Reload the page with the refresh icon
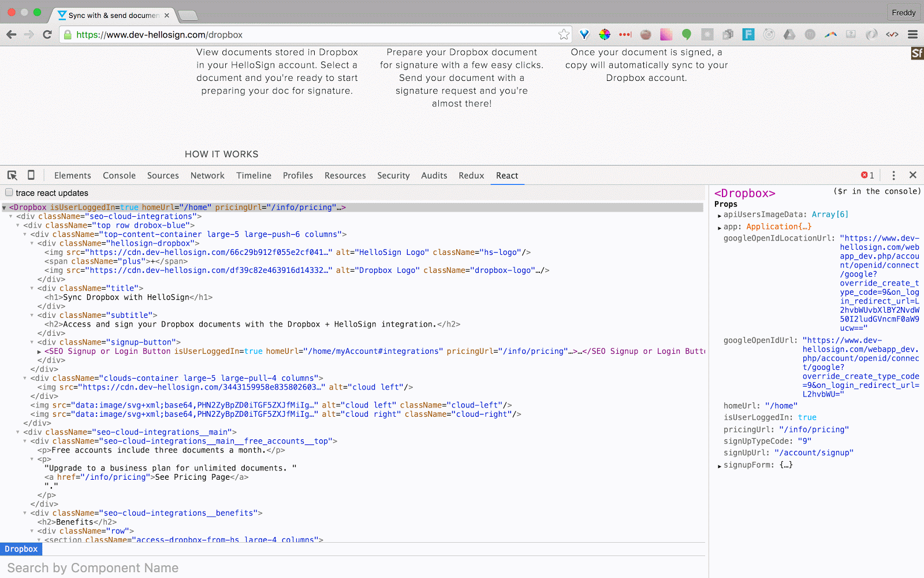 pyautogui.click(x=47, y=35)
